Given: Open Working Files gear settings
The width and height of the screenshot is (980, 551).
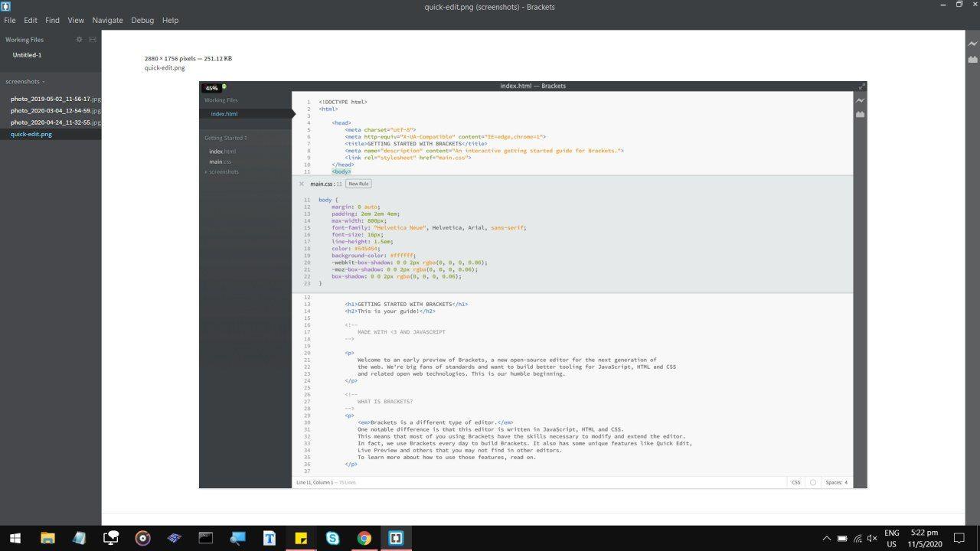Looking at the screenshot, I should [x=79, y=39].
